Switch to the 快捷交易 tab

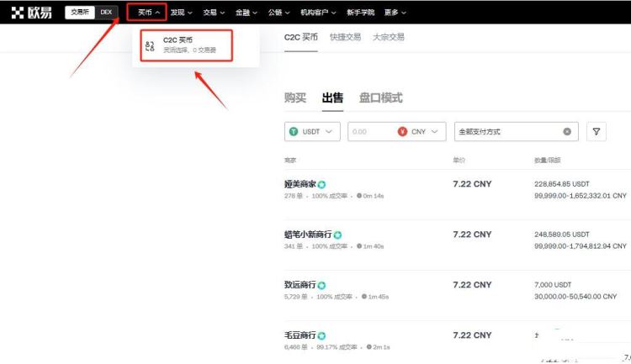[x=346, y=38]
